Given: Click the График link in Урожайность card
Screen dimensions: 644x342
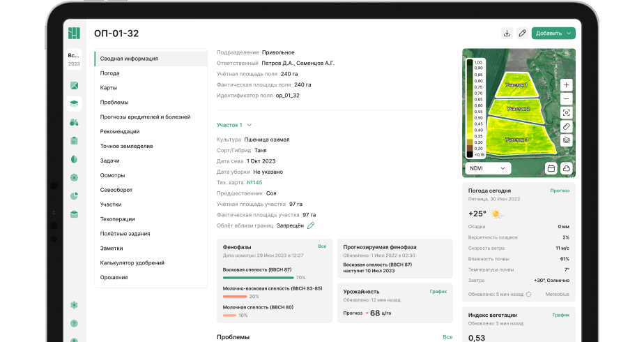Looking at the screenshot, I should [438, 291].
